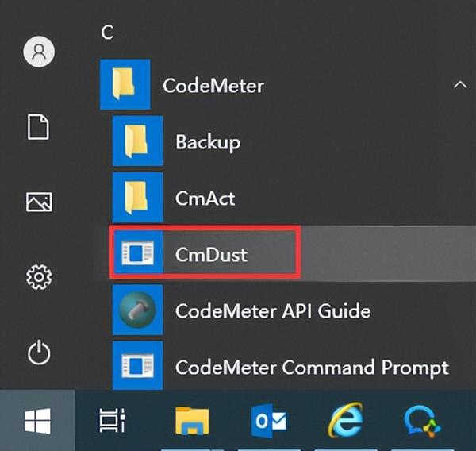This screenshot has height=451, width=476.
Task: Open Pictures from the Start sidebar
Action: click(39, 202)
